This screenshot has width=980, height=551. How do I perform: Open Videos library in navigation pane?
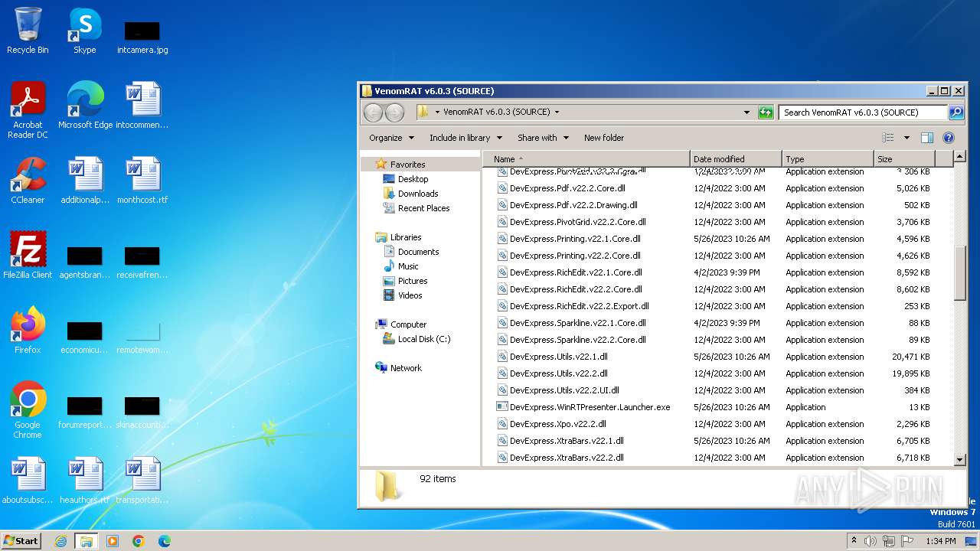click(x=410, y=295)
